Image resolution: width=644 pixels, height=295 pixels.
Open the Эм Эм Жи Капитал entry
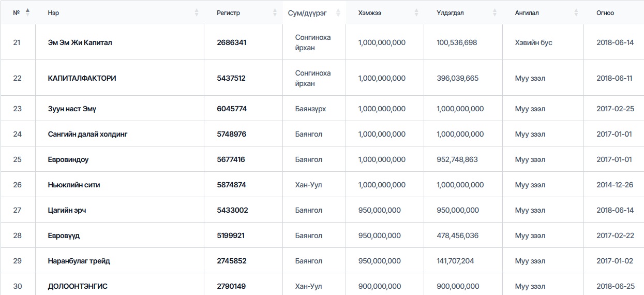pyautogui.click(x=80, y=42)
